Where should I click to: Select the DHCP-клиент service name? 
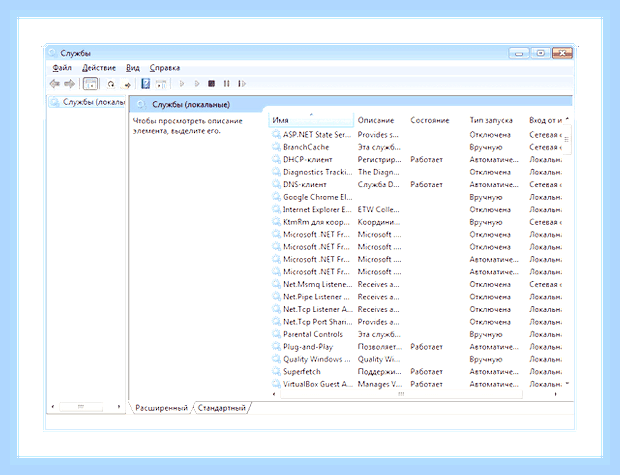(x=308, y=159)
